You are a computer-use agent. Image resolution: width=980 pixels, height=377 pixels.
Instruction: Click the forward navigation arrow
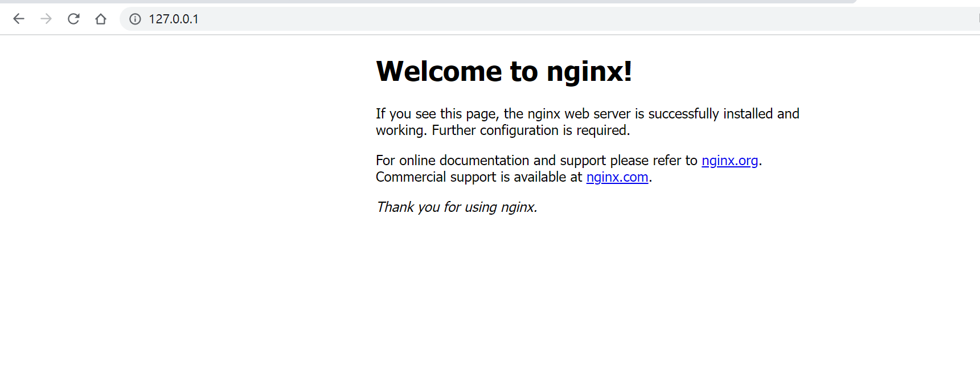[x=46, y=19]
